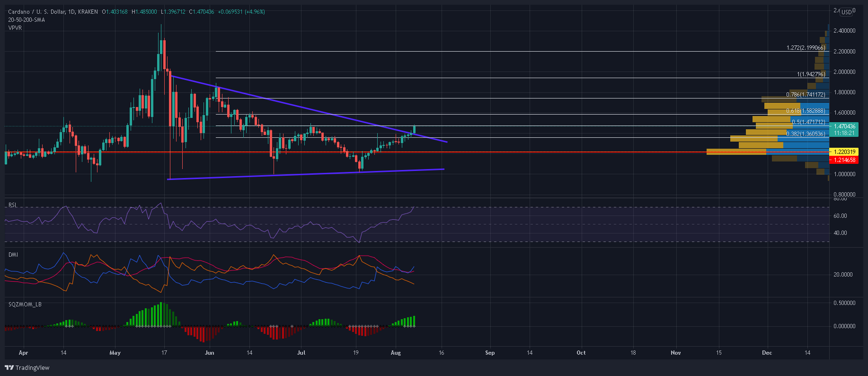This screenshot has width=868, height=376.
Task: Click the H1.485000 high value
Action: 144,12
